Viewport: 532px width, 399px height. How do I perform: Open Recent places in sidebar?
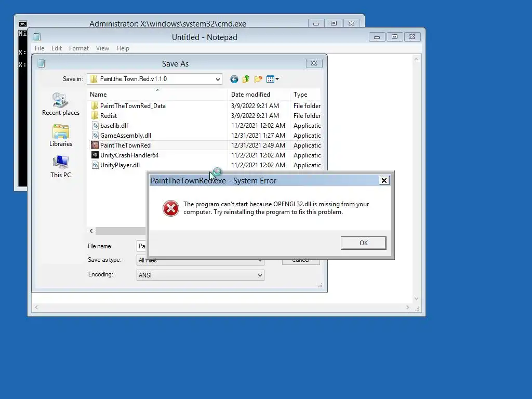pyautogui.click(x=61, y=104)
